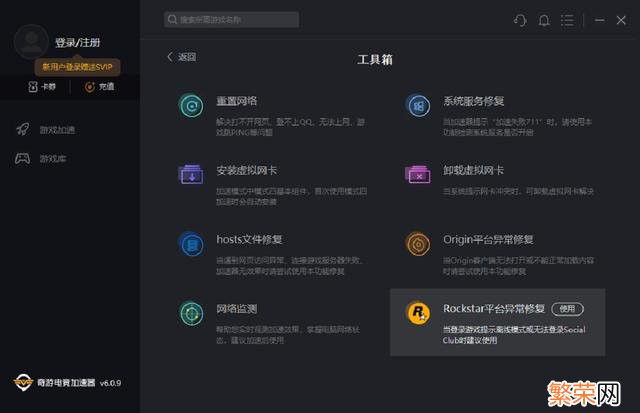The image size is (640, 413).
Task: Select 游戏库 in sidebar
Action: pyautogui.click(x=53, y=159)
